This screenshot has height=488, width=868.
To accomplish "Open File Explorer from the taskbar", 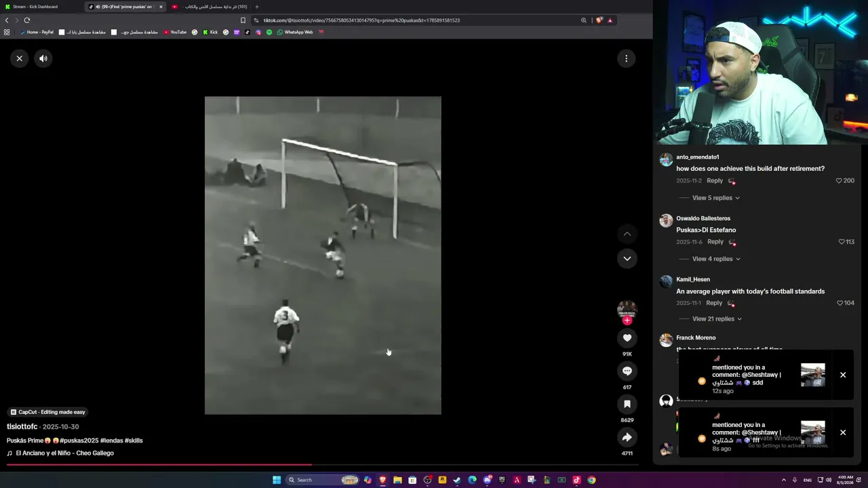I will [x=397, y=480].
